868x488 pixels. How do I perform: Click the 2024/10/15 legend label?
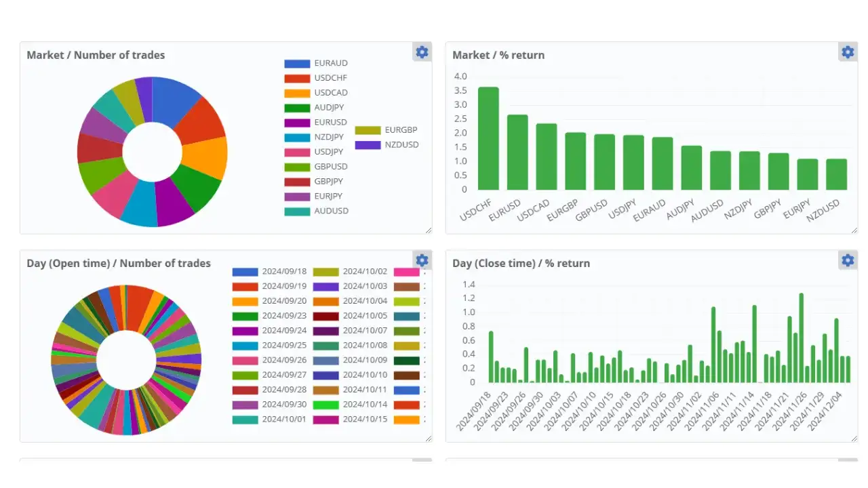(365, 420)
